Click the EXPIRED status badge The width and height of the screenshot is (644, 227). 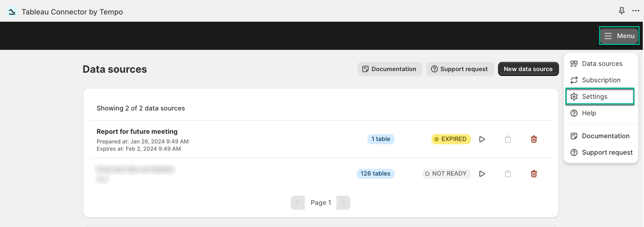coord(451,139)
